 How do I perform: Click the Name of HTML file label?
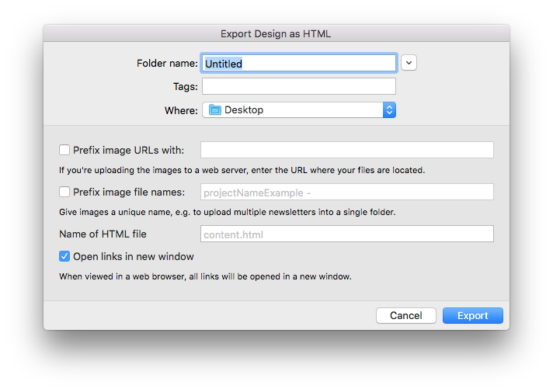pyautogui.click(x=103, y=234)
